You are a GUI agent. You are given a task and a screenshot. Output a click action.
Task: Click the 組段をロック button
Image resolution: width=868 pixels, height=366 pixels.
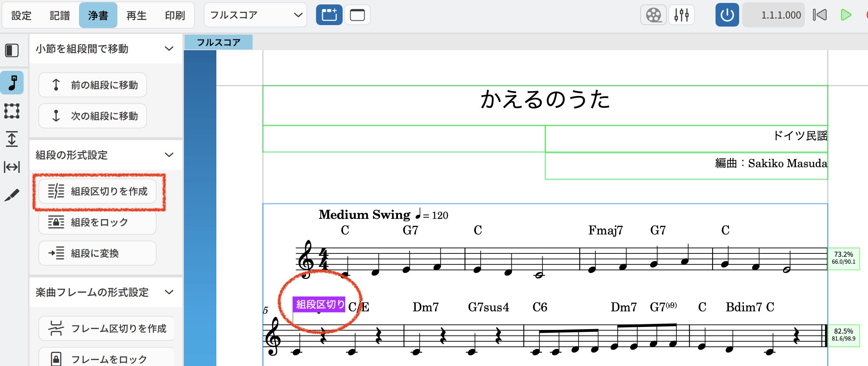[97, 222]
